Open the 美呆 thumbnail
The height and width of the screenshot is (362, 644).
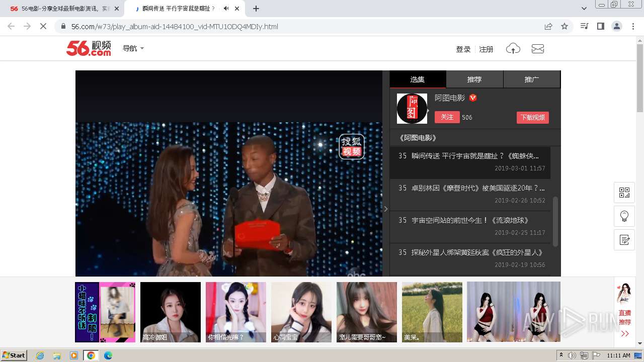coord(432,312)
